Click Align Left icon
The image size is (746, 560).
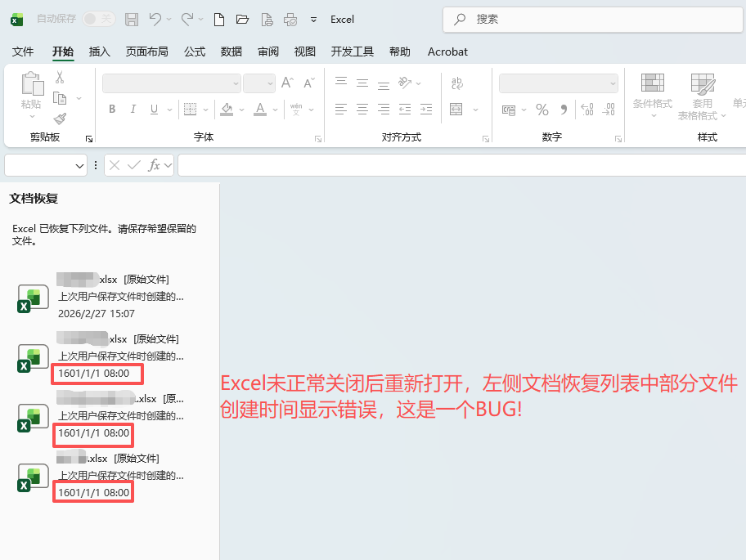coord(341,110)
